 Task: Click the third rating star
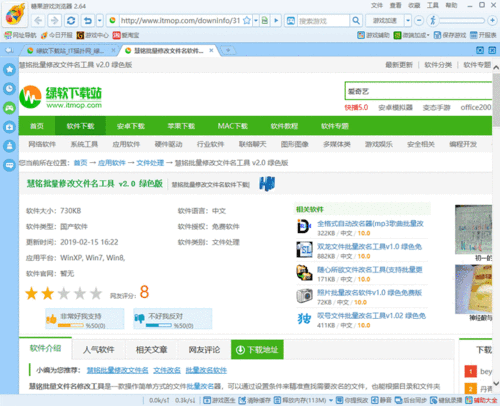coord(64,293)
